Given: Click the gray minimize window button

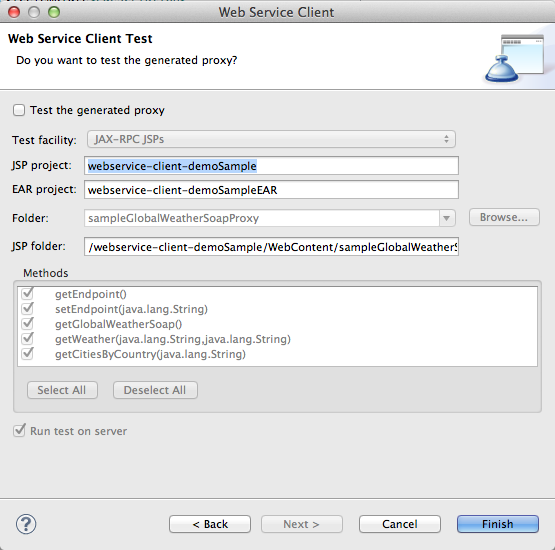Looking at the screenshot, I should (x=34, y=12).
